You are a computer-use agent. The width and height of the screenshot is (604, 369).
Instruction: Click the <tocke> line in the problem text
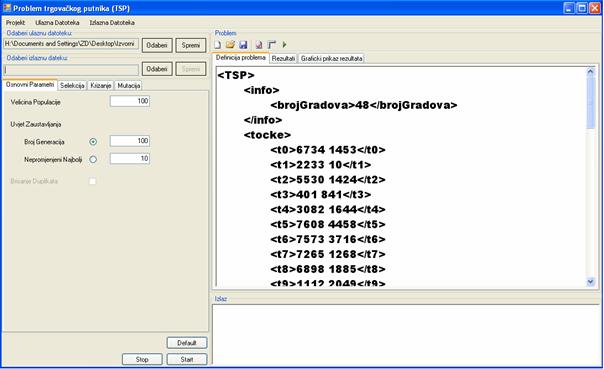[x=267, y=135]
